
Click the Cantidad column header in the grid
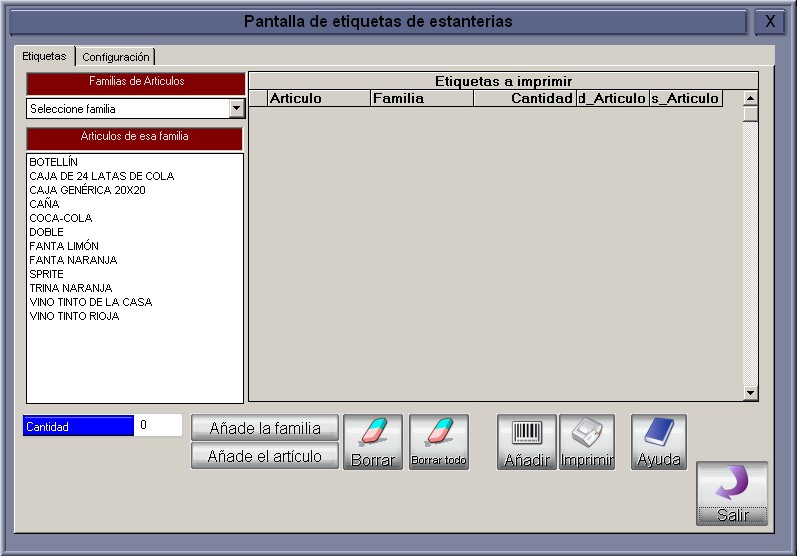pos(524,98)
